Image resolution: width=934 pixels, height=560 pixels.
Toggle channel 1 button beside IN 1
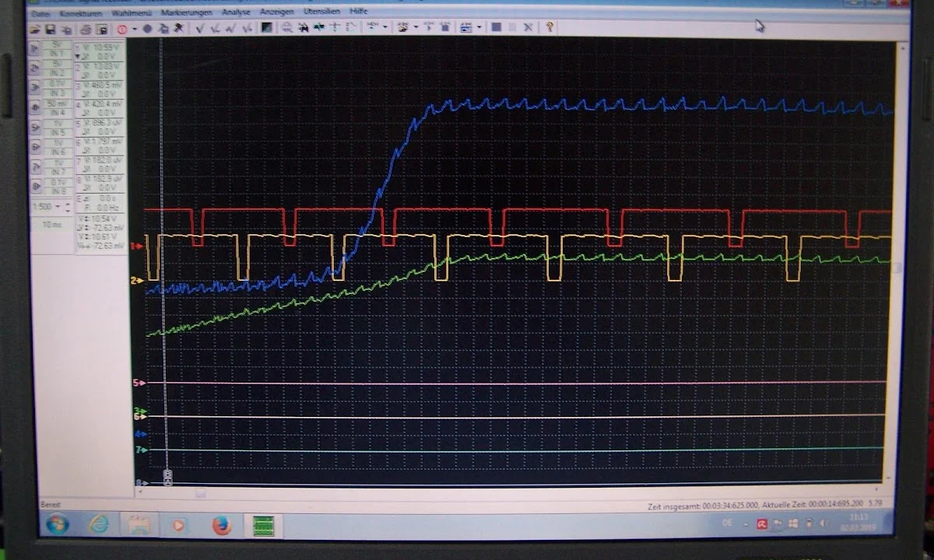[35, 48]
